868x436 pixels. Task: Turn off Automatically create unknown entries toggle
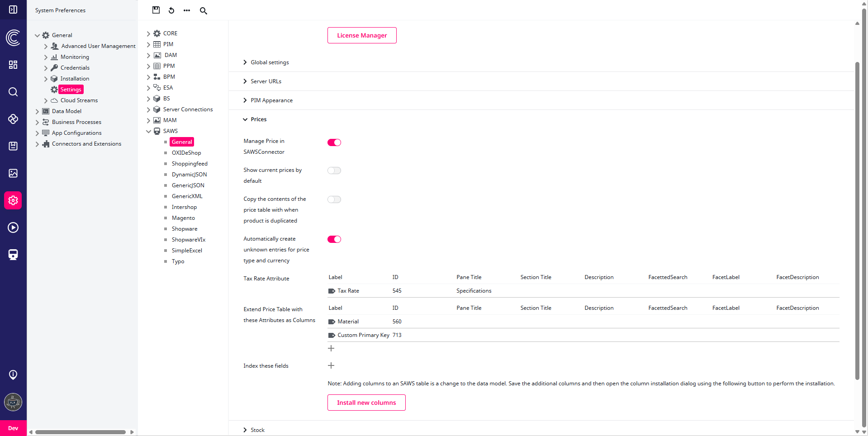coord(334,239)
